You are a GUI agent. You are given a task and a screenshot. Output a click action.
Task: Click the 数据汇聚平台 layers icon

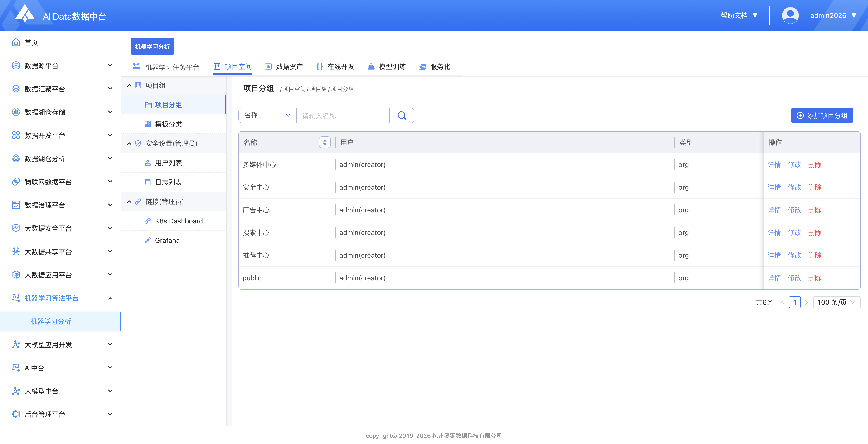tap(16, 89)
